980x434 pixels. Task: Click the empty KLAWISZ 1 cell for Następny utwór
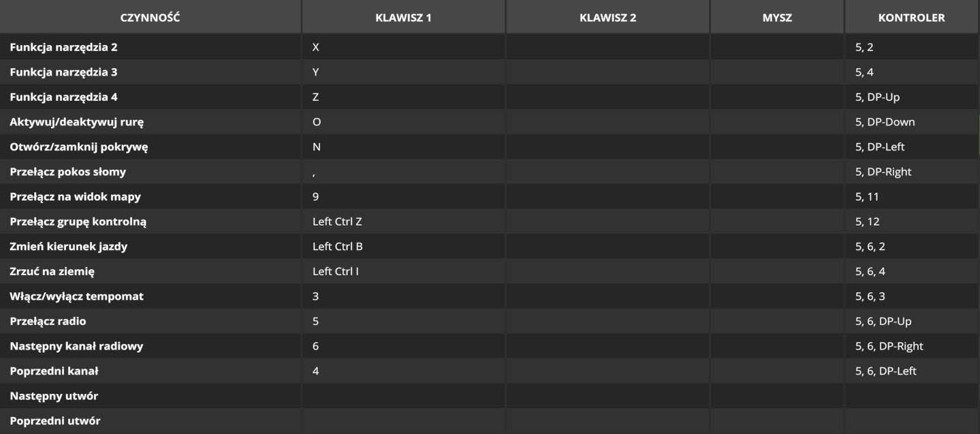403,396
